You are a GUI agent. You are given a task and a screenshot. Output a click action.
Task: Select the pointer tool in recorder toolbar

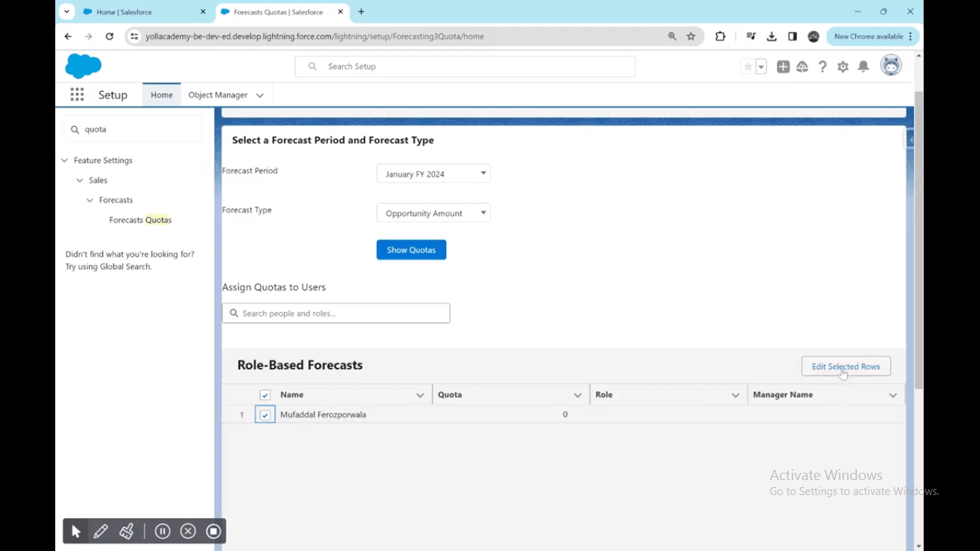76,532
